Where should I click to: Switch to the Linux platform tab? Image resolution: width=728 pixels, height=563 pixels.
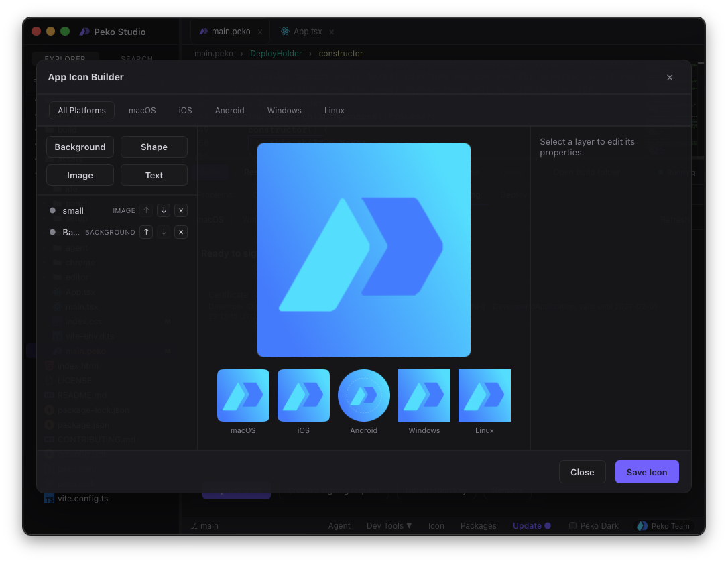[x=335, y=111]
